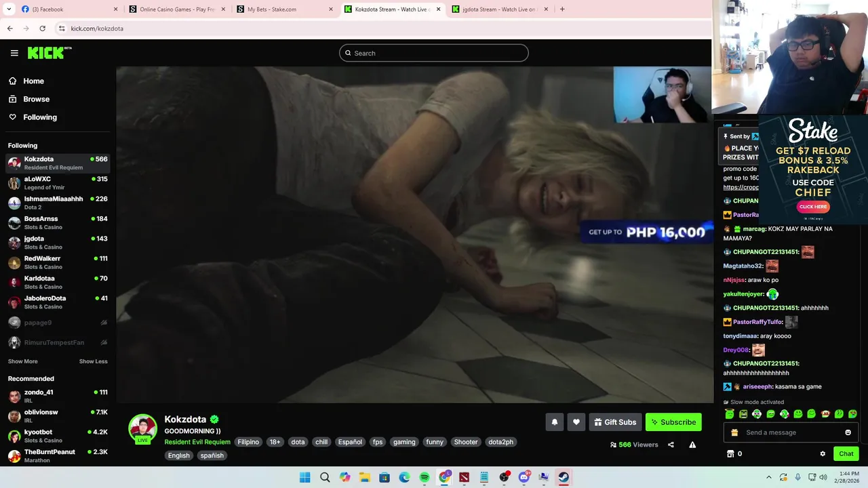Click the Gift Subs button

[615, 422]
